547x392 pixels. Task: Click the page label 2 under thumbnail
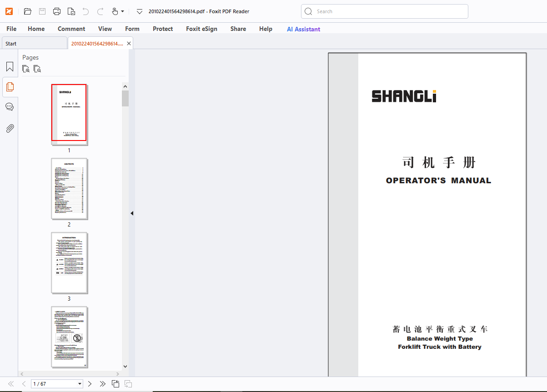(x=69, y=225)
